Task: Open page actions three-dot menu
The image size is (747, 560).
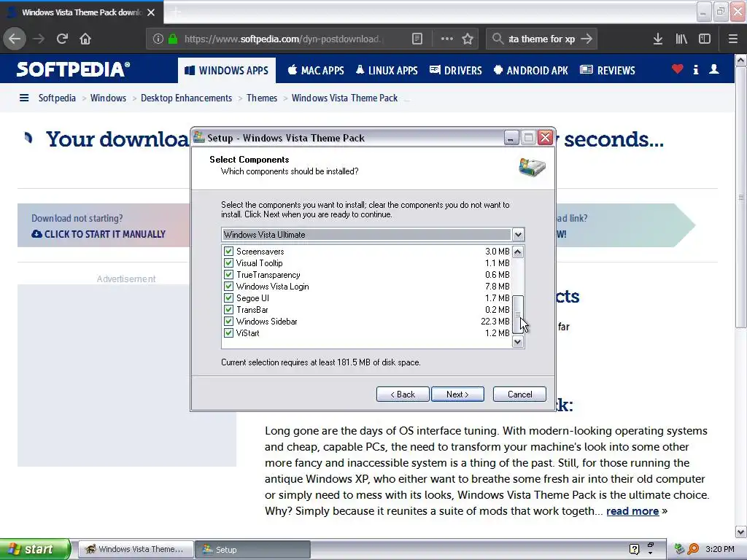Action: (x=447, y=39)
